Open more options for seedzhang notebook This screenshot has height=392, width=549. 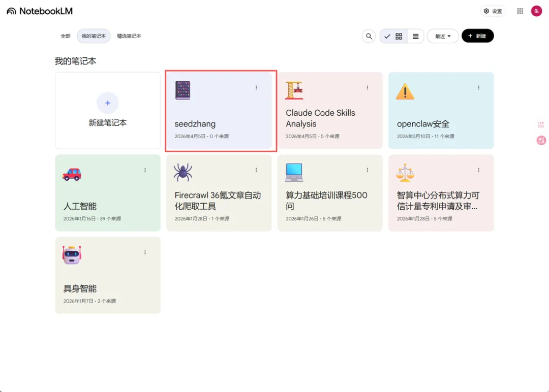pos(256,87)
